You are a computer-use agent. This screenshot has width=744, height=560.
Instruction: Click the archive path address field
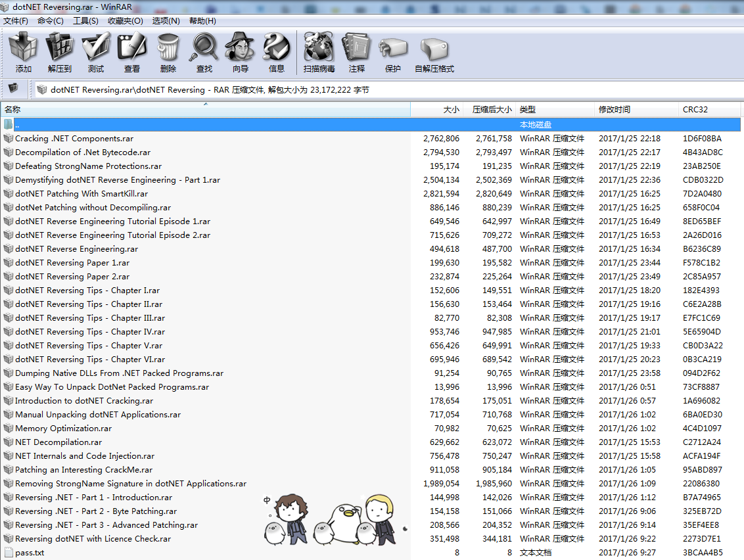pos(389,89)
